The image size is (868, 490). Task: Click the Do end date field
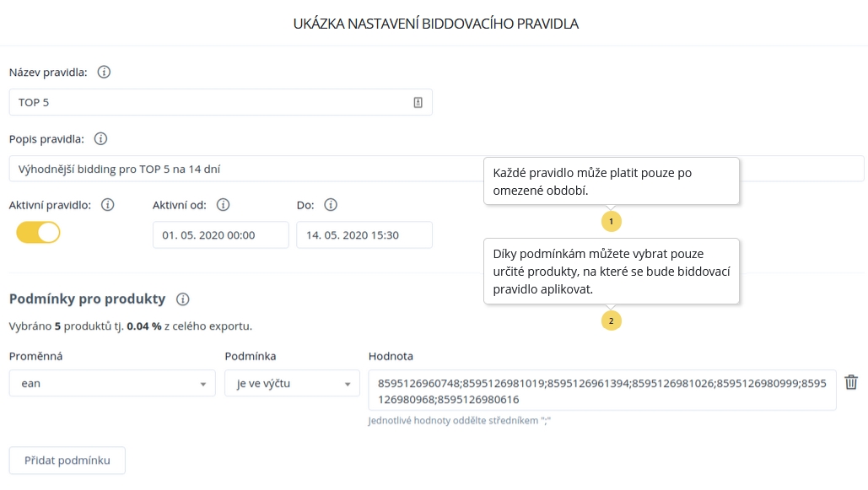click(364, 235)
